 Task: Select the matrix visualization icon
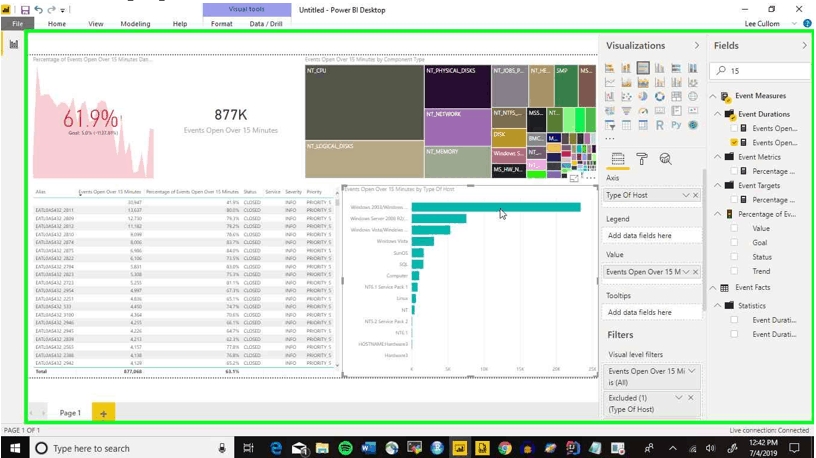point(643,125)
